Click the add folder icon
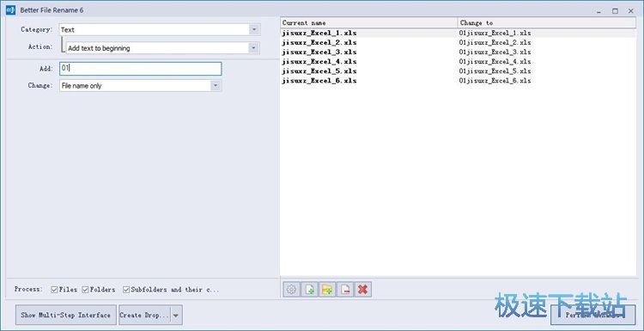This screenshot has height=331, width=644. (x=327, y=290)
